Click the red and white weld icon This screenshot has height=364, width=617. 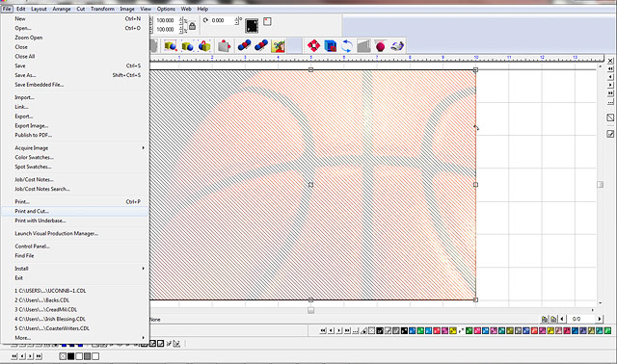click(x=313, y=46)
